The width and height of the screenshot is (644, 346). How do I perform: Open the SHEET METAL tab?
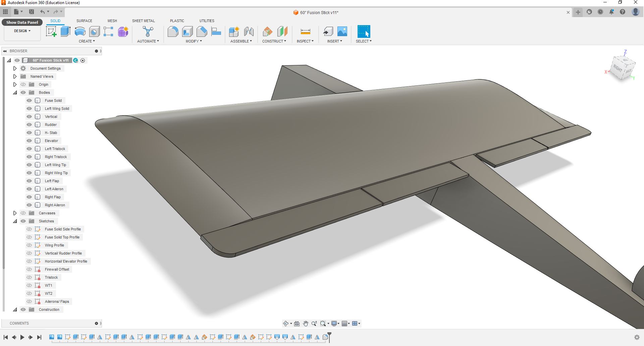point(143,21)
